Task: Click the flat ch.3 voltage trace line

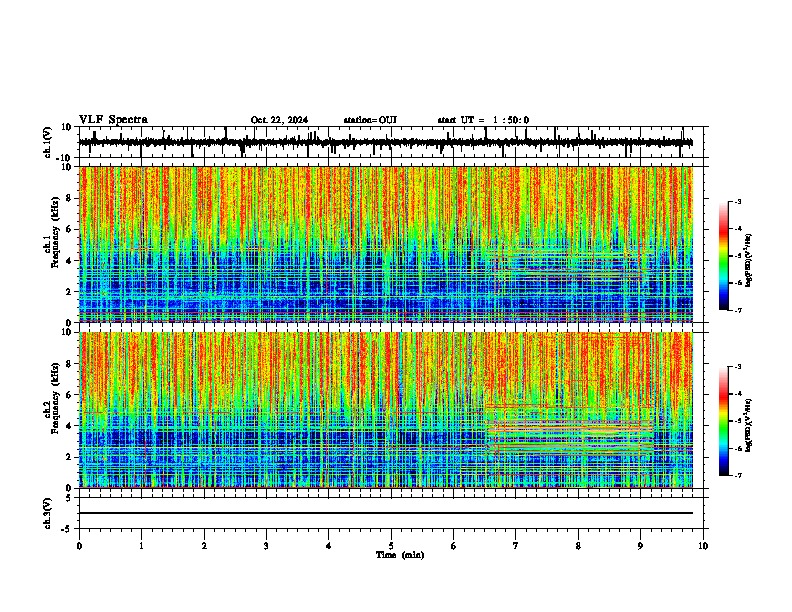Action: point(386,513)
